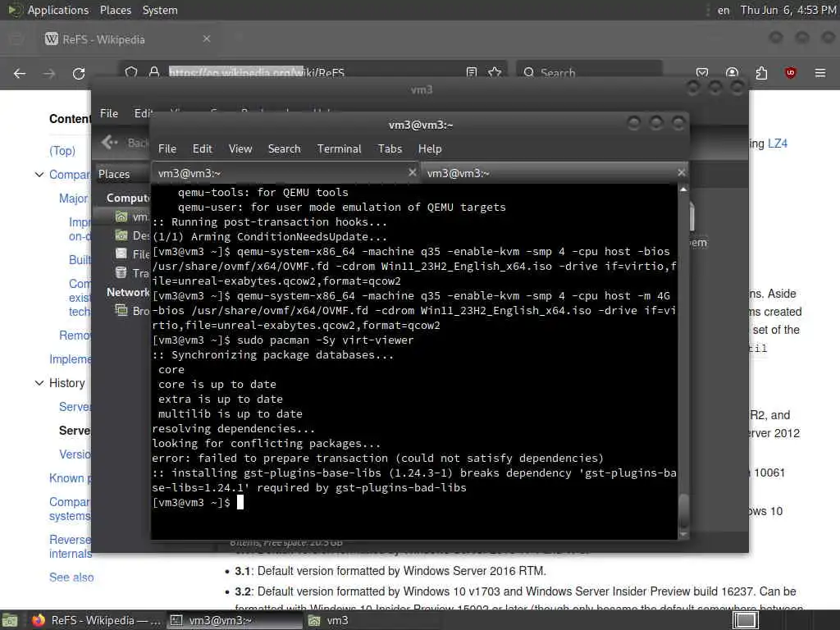
Task: Click the terminal scrollbar up arrow
Action: coord(683,189)
